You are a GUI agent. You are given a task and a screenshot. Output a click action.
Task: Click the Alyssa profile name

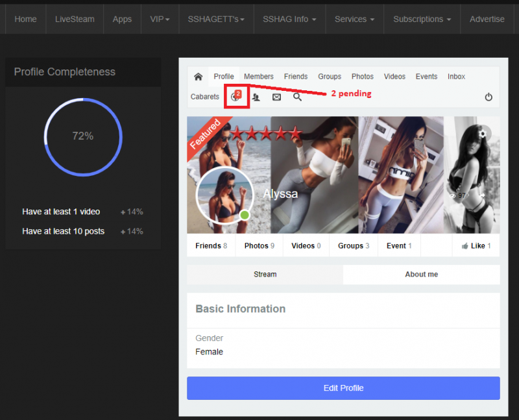280,193
